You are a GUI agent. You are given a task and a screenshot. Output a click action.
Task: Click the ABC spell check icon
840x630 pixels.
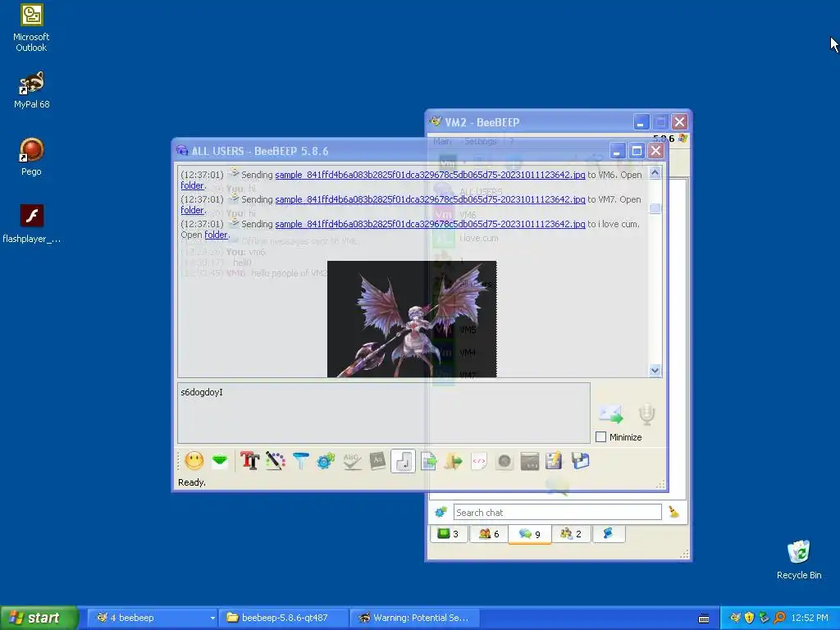[x=352, y=461]
